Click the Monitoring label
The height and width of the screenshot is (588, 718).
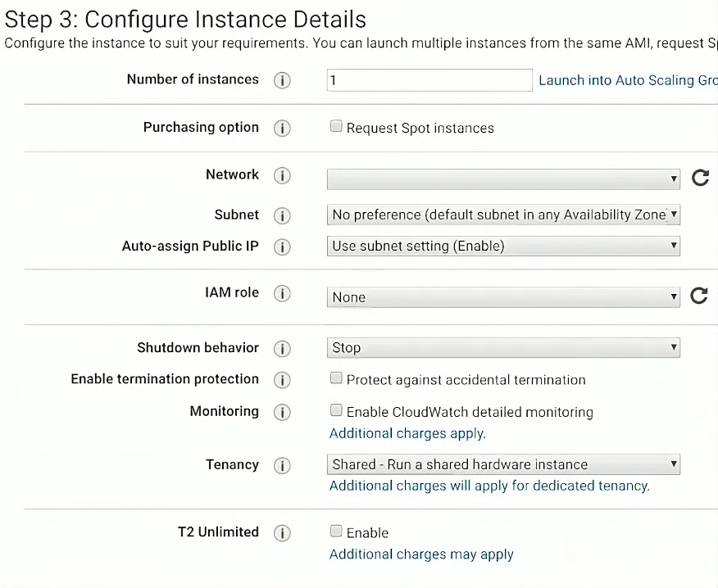point(225,411)
